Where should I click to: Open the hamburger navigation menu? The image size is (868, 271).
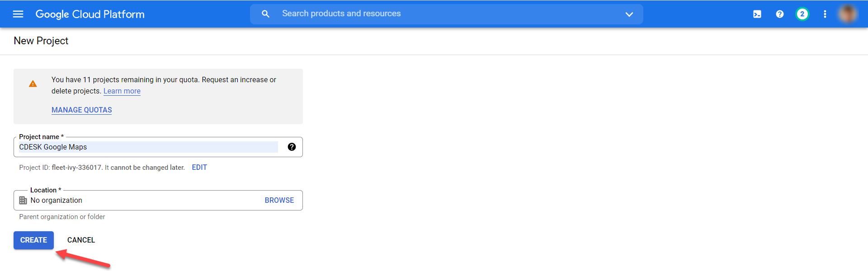pyautogui.click(x=18, y=14)
